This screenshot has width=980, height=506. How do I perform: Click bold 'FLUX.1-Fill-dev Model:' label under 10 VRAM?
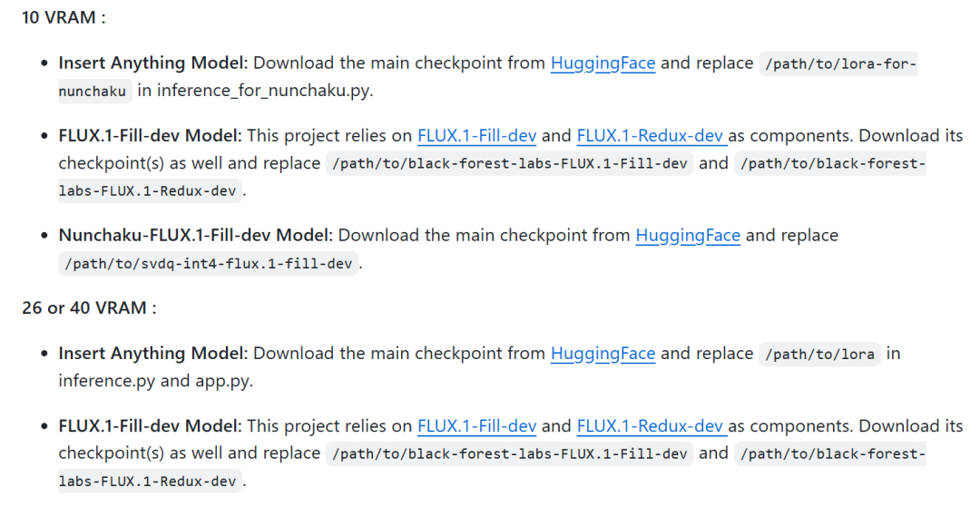click(x=150, y=136)
